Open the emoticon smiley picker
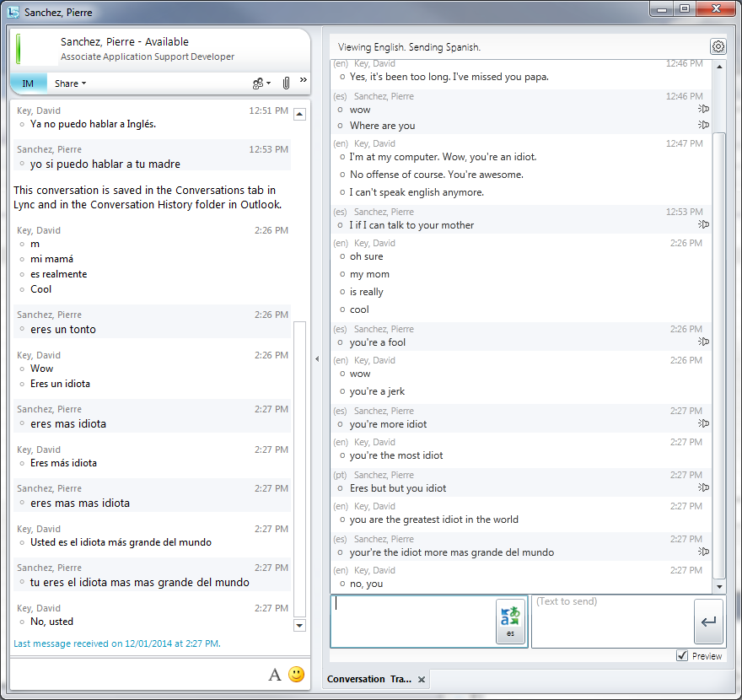 tap(297, 674)
